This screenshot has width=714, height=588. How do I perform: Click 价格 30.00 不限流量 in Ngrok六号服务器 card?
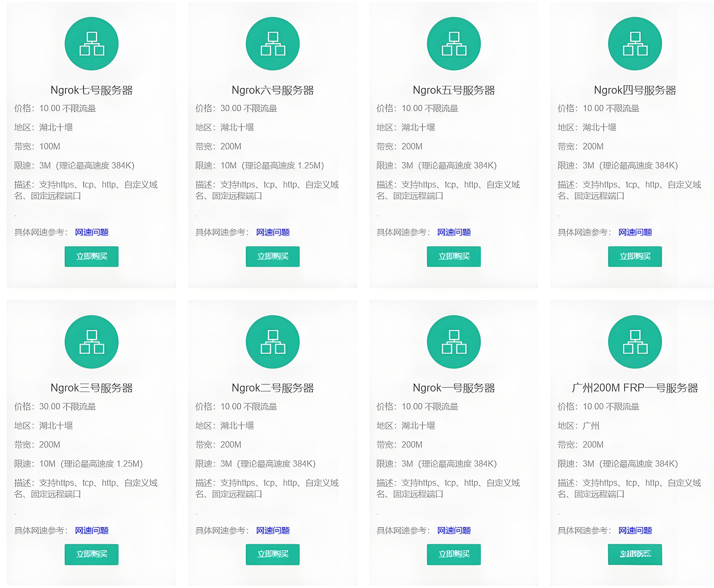236,108
